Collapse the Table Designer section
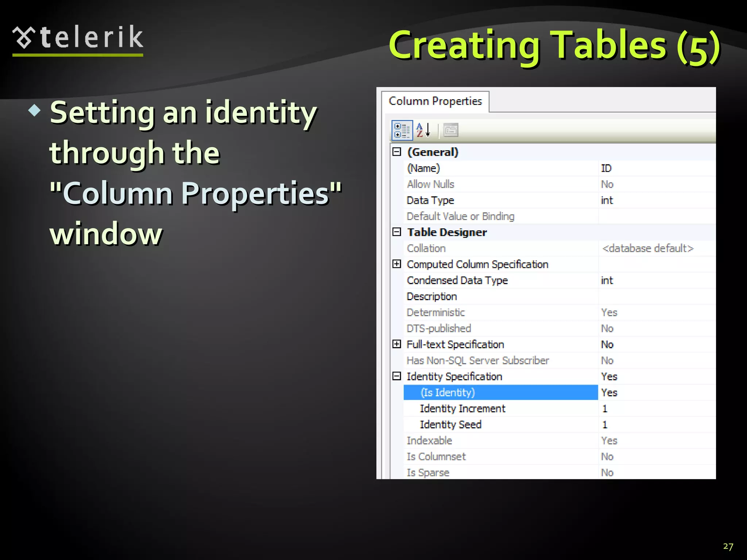The width and height of the screenshot is (747, 560). (x=397, y=232)
